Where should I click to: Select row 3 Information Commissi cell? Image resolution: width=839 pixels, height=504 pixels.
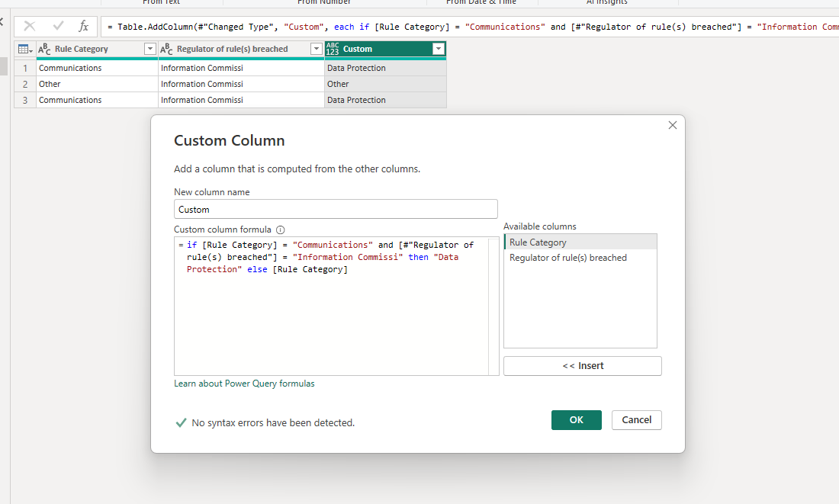241,100
